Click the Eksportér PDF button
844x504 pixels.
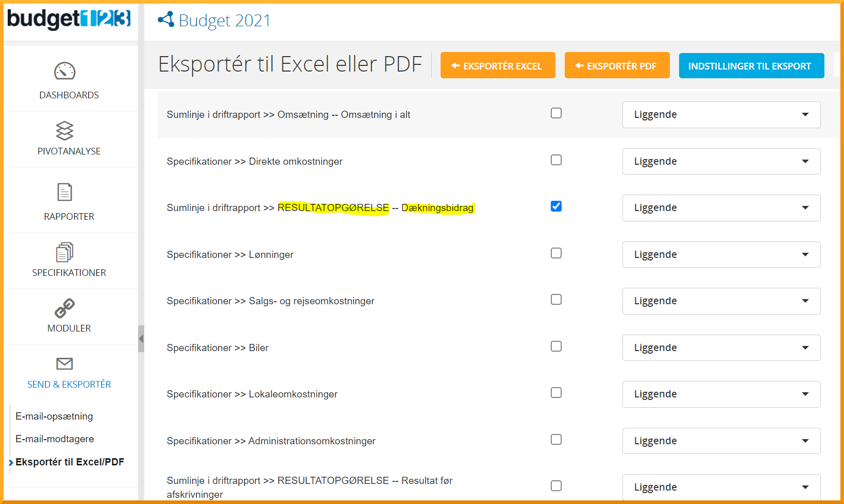pos(617,65)
